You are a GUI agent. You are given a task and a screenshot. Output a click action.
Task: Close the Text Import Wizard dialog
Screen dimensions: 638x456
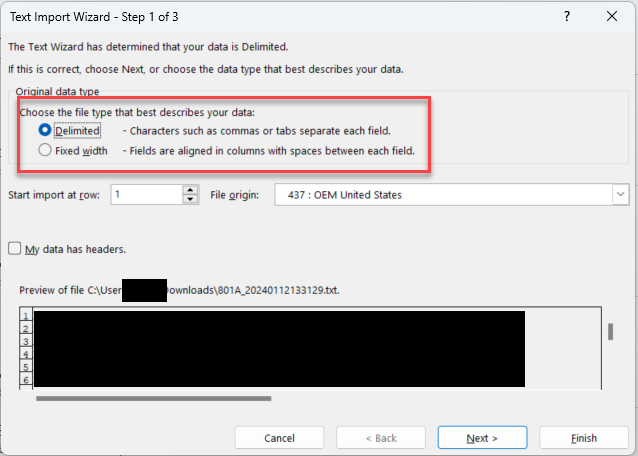point(612,16)
